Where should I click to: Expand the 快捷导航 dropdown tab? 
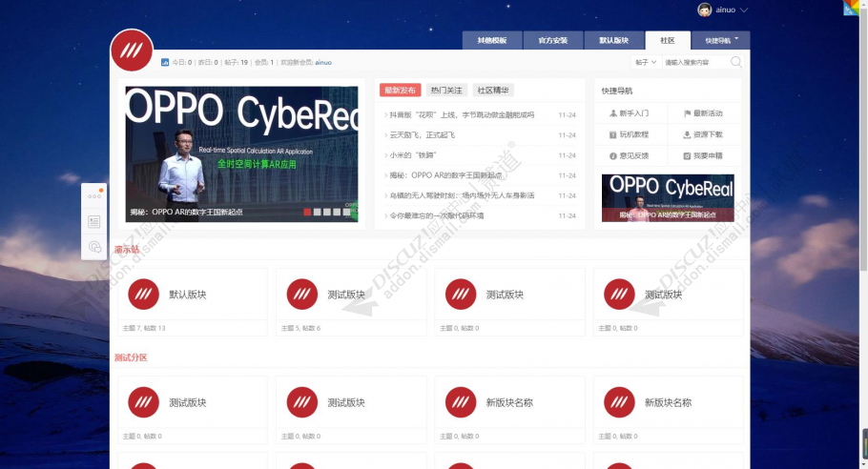721,40
